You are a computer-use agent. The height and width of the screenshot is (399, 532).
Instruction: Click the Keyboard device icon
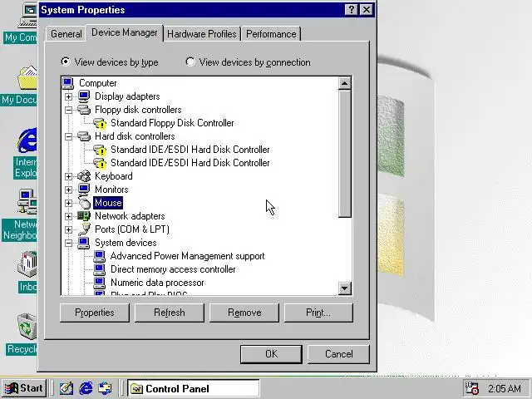click(84, 176)
